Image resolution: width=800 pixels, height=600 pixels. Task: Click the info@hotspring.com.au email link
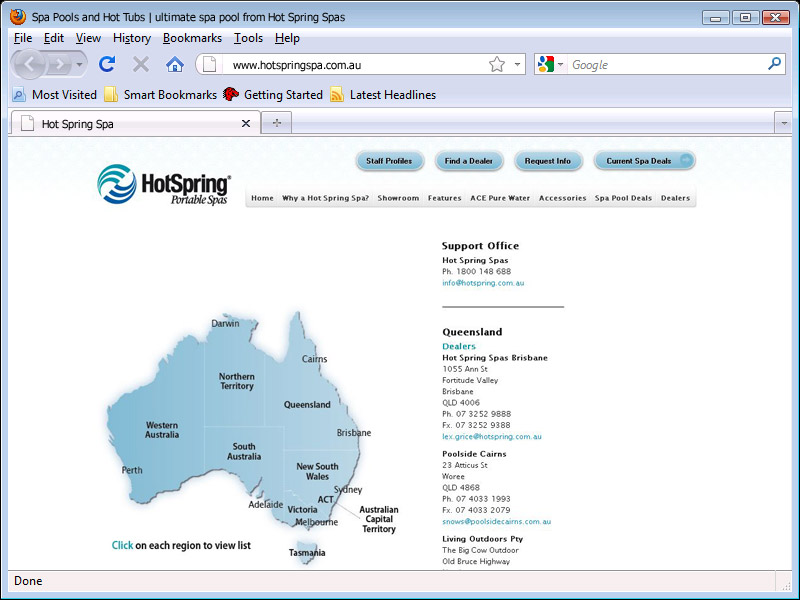tap(483, 283)
